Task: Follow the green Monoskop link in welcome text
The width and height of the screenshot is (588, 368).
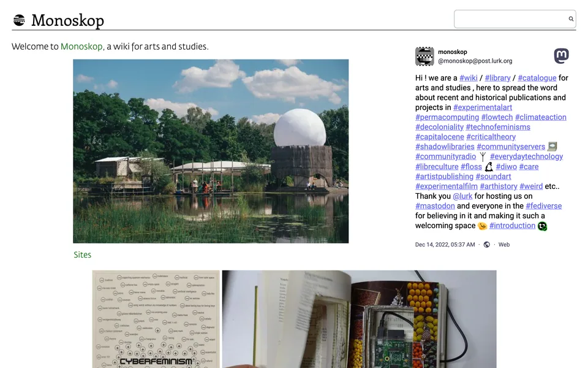Action: click(81, 47)
